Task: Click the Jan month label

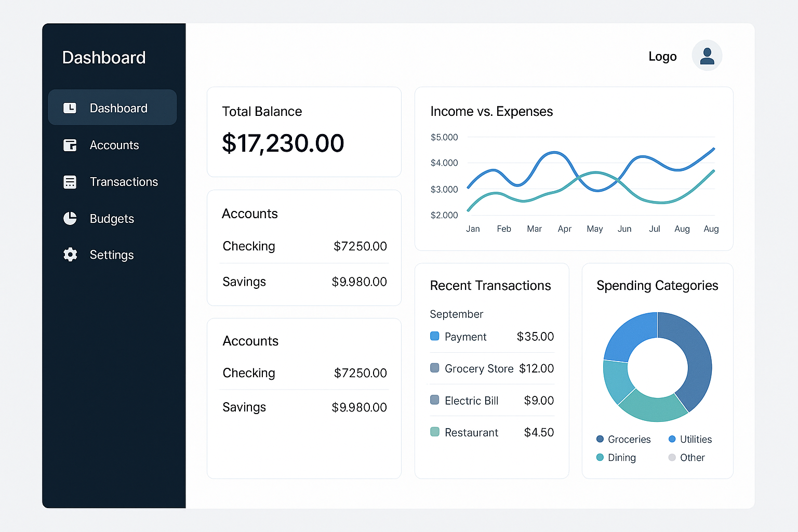Action: tap(473, 229)
